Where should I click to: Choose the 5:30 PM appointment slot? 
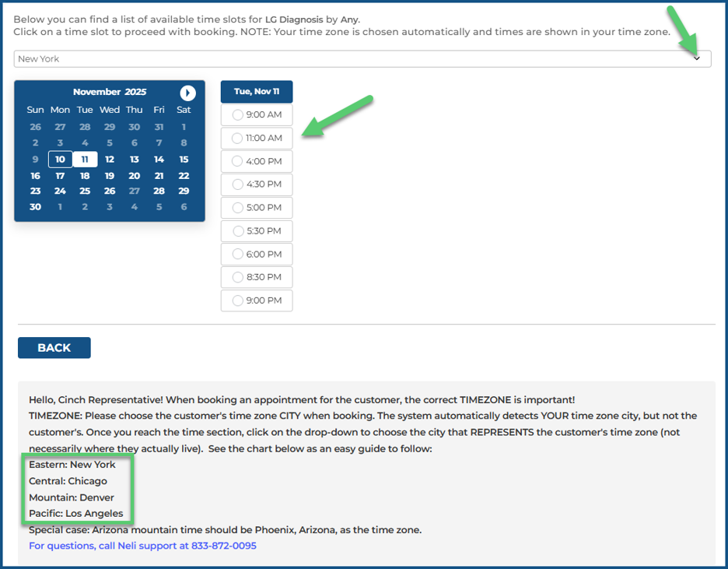pyautogui.click(x=257, y=231)
